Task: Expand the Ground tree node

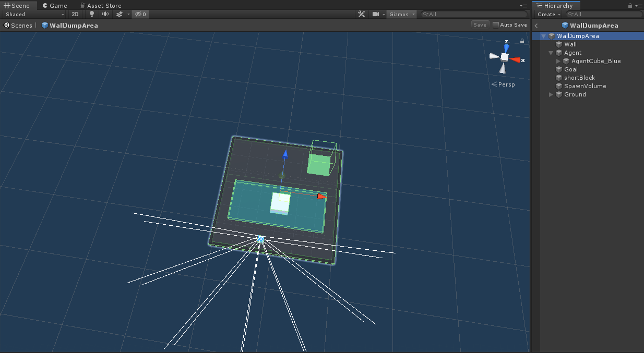Action: 551,94
